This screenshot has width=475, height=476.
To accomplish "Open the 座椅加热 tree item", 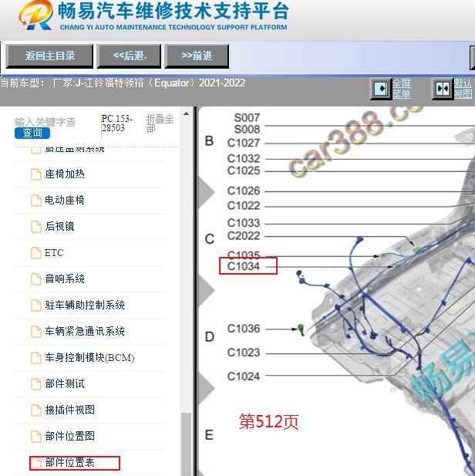I will click(x=65, y=174).
